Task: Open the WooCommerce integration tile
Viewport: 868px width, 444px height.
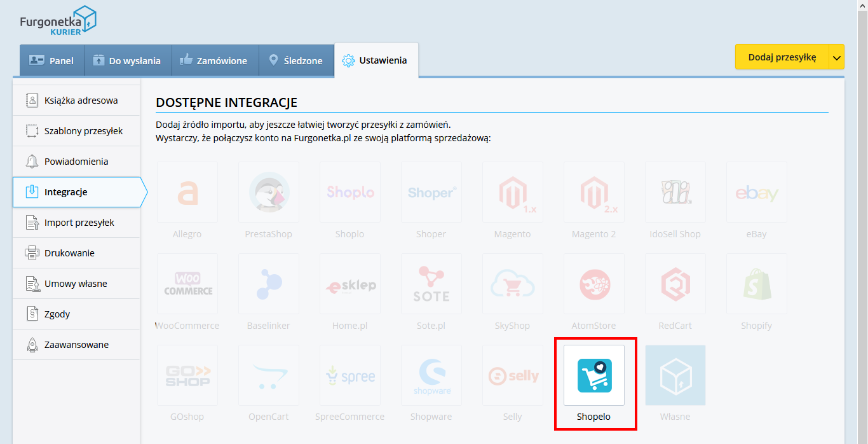Action: tap(187, 284)
